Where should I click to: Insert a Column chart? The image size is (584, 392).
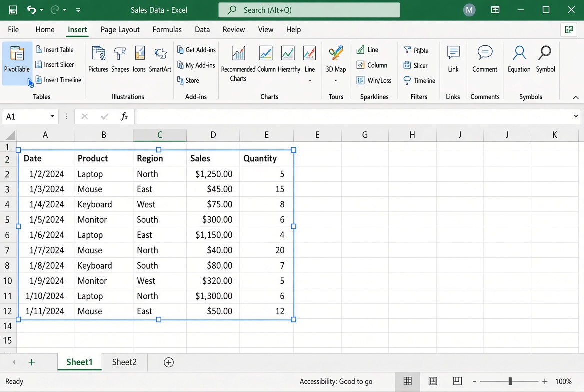pos(266,59)
